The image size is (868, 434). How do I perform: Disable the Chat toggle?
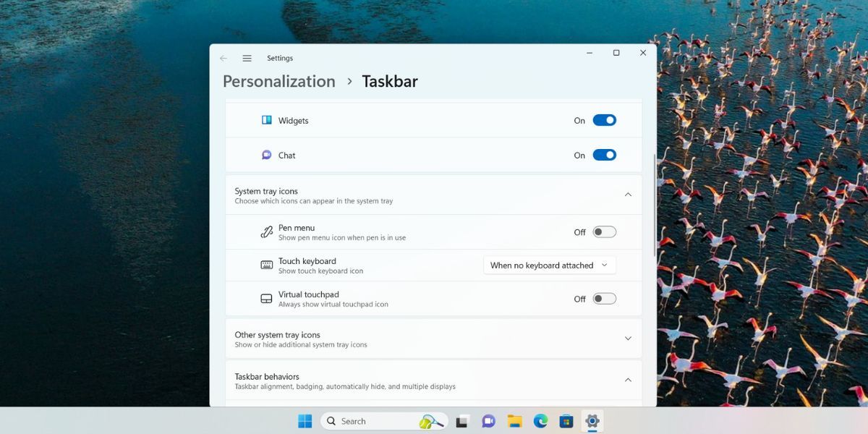pos(605,155)
